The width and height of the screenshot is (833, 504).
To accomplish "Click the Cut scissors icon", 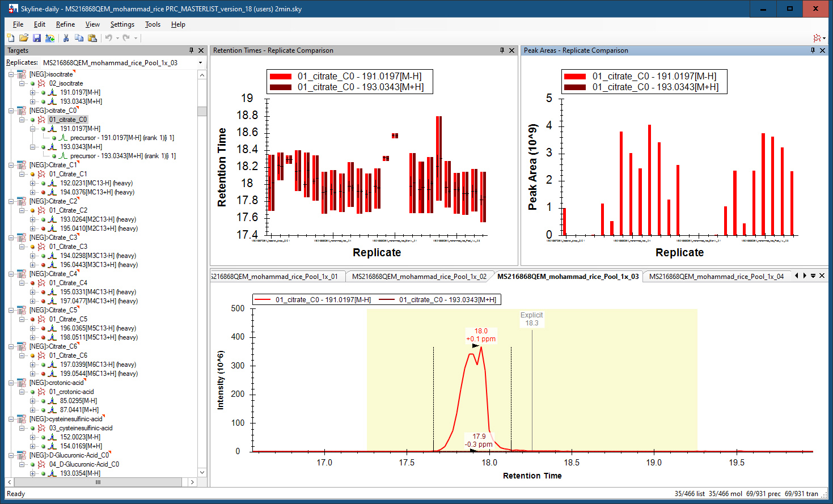I will point(66,38).
